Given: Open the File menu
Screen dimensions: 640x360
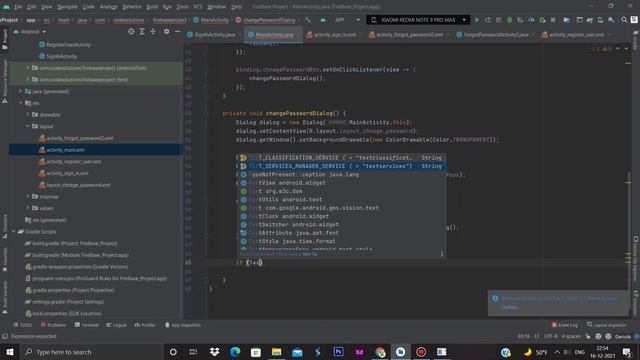Looking at the screenshot, I should [x=18, y=7].
